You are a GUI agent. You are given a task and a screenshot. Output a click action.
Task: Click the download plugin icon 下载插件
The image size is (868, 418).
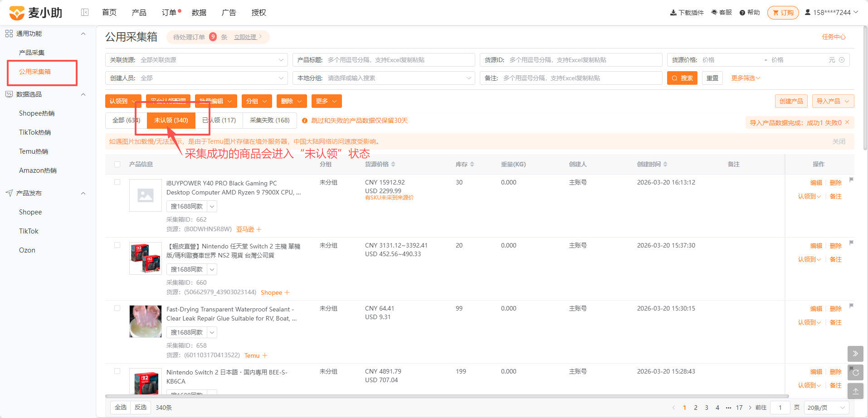[x=673, y=13]
